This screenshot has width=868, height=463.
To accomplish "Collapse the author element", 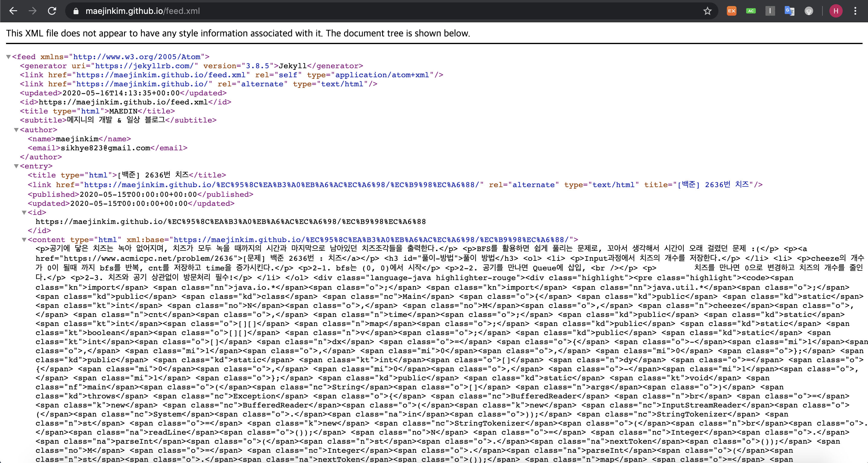I will click(x=16, y=130).
